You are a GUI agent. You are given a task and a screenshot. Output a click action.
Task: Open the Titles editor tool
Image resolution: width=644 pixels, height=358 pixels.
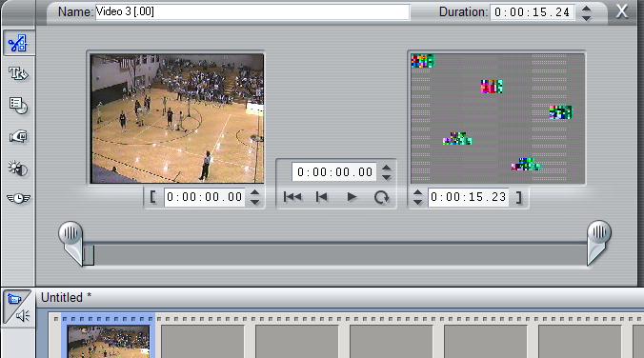tap(18, 74)
